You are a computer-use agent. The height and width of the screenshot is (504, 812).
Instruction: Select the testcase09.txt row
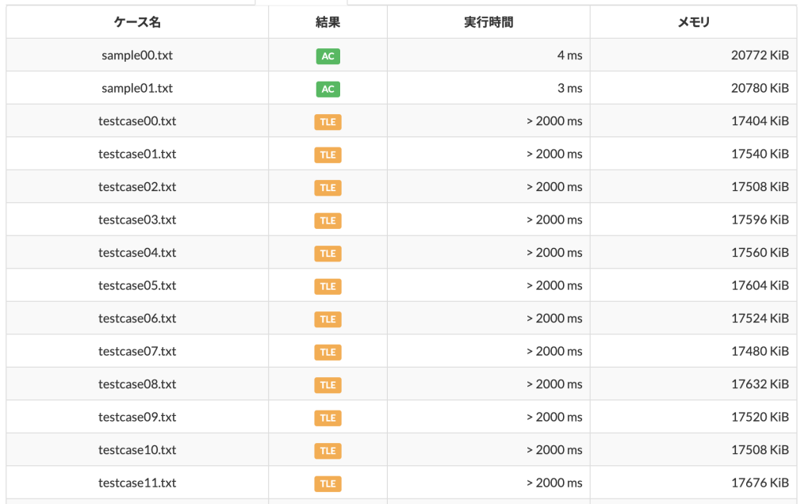(136, 417)
